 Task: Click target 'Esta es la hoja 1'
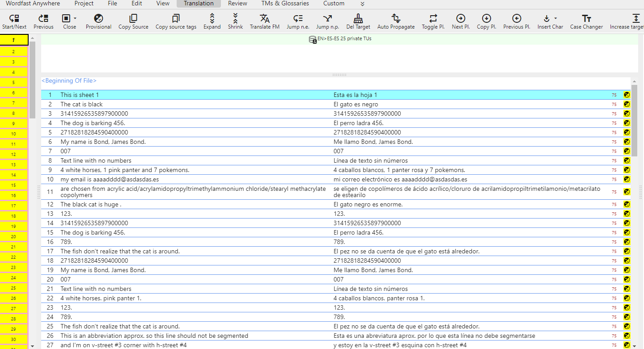tap(356, 95)
